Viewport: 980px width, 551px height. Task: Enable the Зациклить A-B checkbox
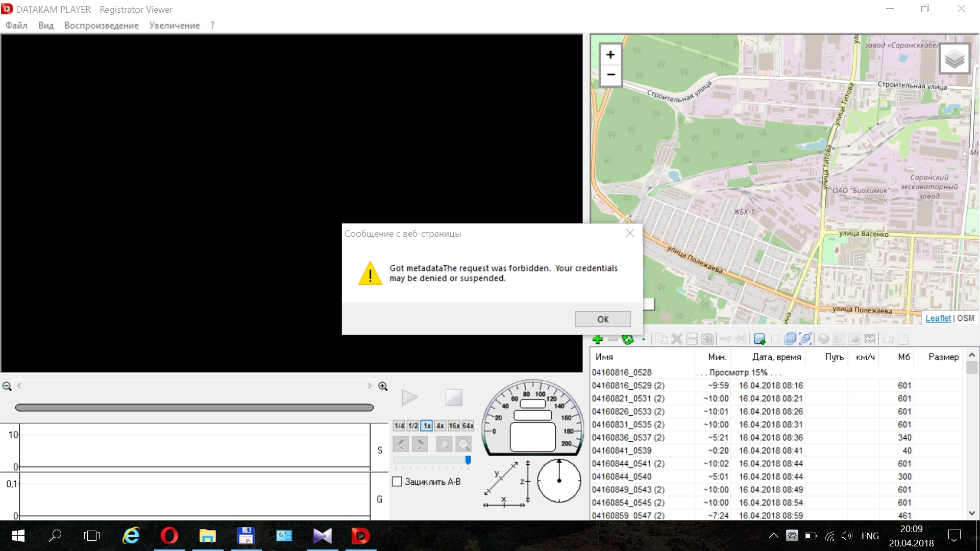tap(397, 482)
